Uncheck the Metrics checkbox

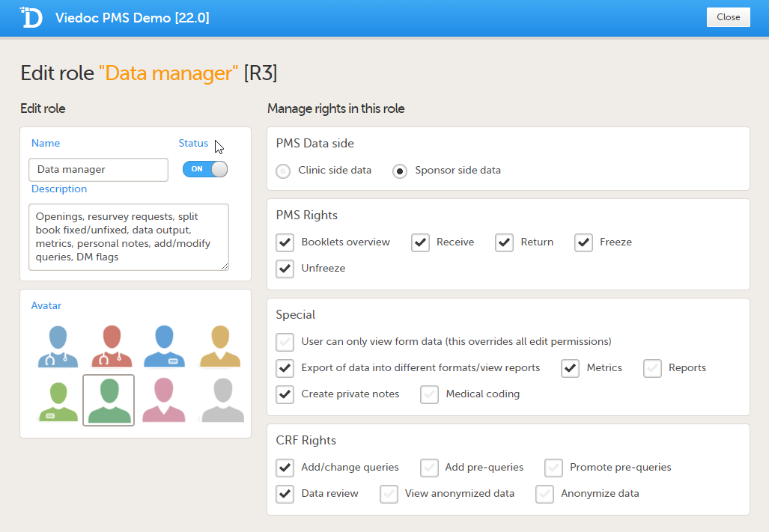click(x=571, y=368)
